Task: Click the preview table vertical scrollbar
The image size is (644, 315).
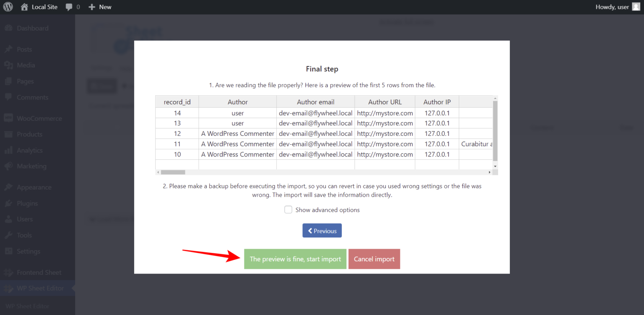Action: [x=495, y=130]
